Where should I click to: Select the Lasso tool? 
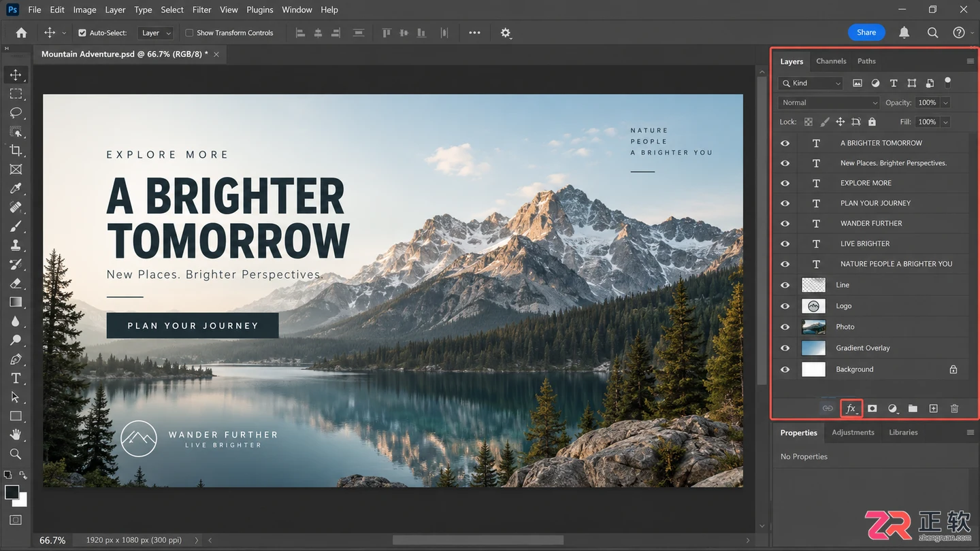16,112
